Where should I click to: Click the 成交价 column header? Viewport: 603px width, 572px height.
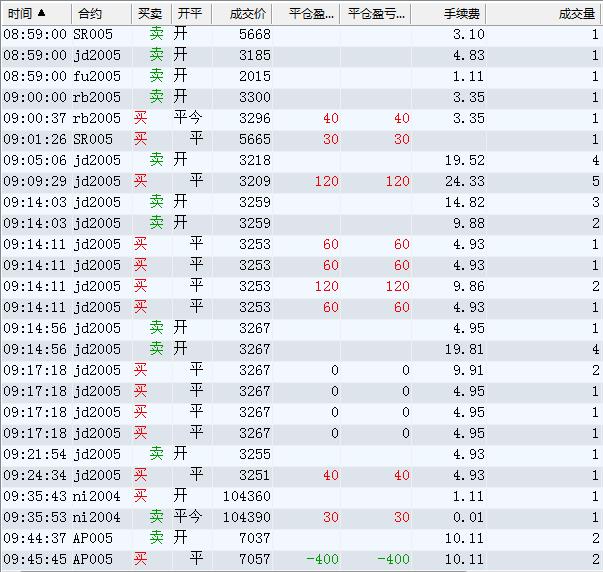(242, 14)
